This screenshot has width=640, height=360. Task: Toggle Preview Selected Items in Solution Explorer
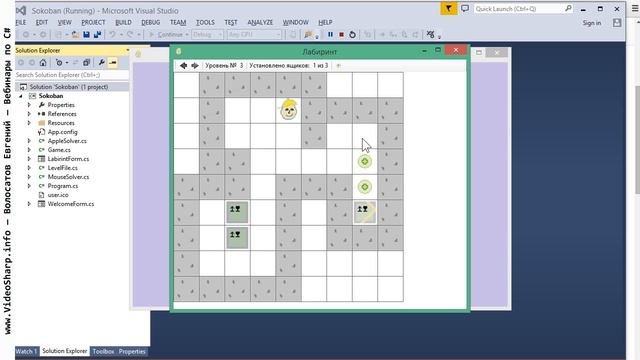tap(113, 62)
